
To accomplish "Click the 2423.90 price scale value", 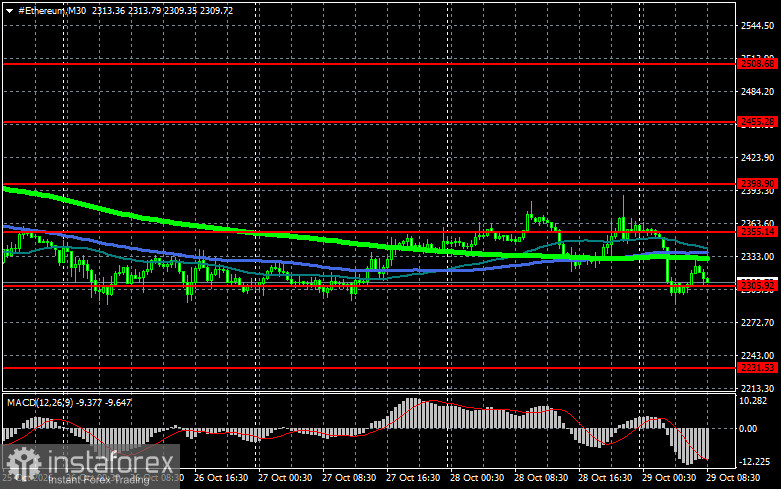I will point(758,157).
